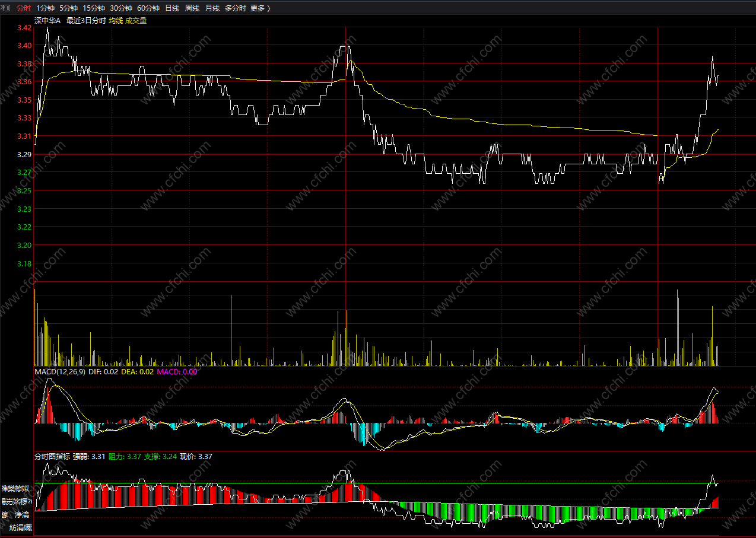Click the 成交量 legend label
Screen dimensions: 756x538
pyautogui.click(x=136, y=20)
